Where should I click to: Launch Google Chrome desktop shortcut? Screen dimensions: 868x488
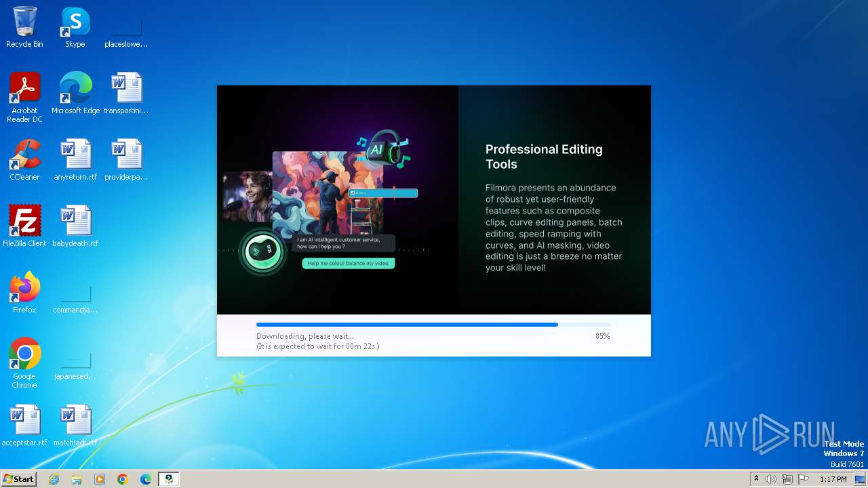(x=24, y=363)
